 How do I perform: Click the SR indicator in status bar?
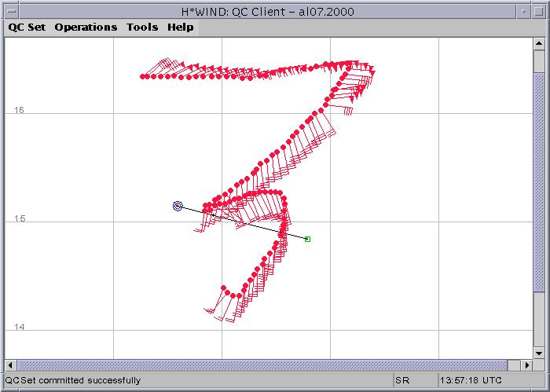(x=402, y=380)
